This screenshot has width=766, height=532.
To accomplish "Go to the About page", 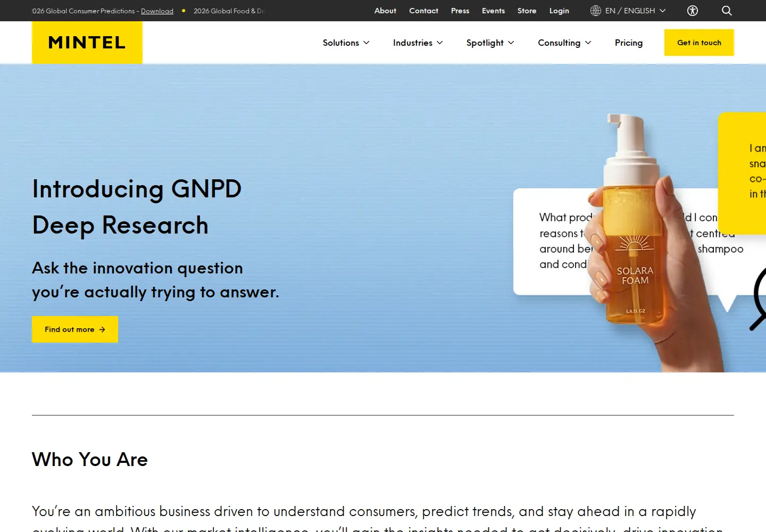I will (x=385, y=11).
